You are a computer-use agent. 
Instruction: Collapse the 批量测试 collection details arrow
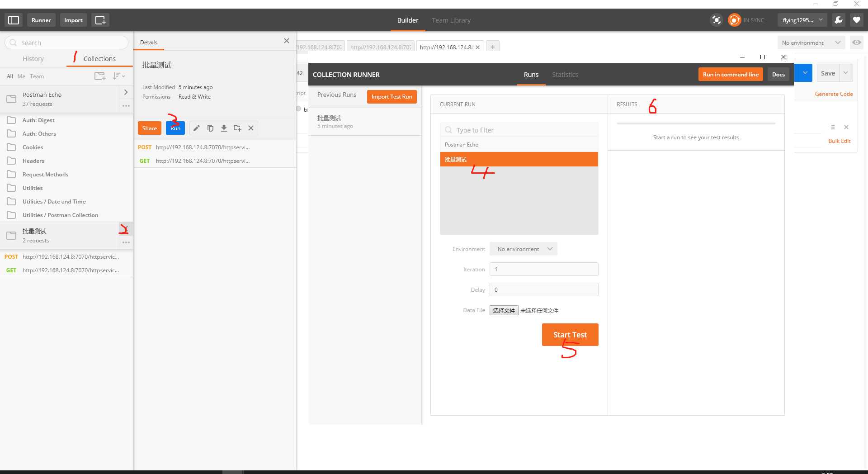(x=126, y=229)
